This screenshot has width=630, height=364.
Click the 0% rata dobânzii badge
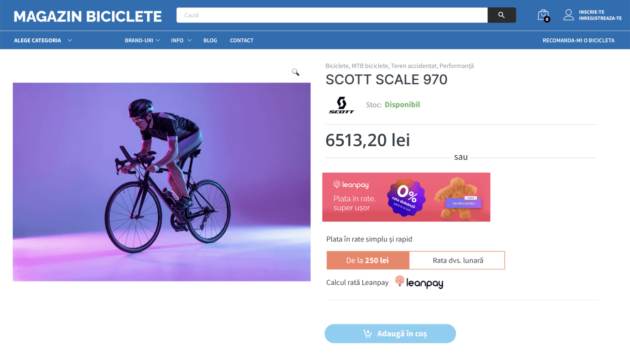[x=406, y=197]
